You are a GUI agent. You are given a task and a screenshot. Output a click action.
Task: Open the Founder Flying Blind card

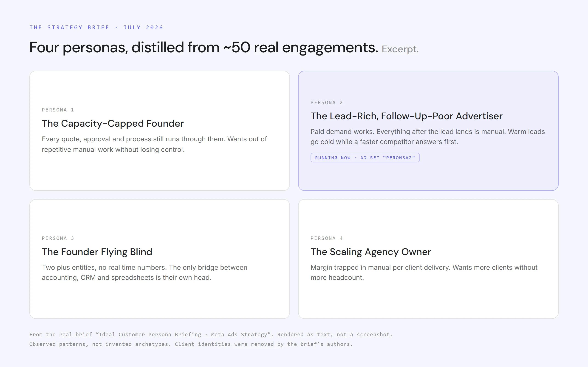coord(159,259)
